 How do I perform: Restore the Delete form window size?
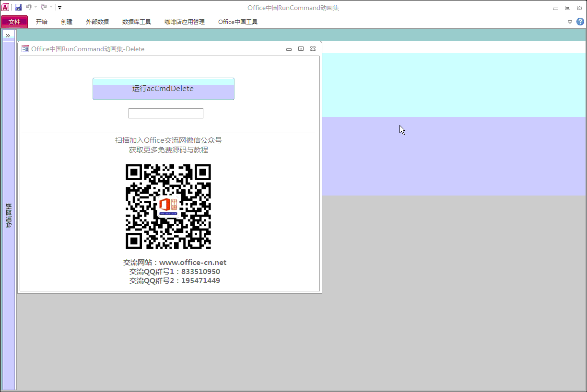tap(301, 49)
